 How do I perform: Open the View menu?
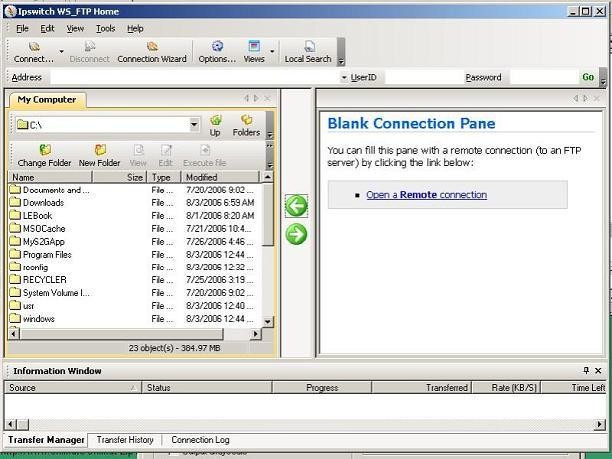click(x=75, y=28)
